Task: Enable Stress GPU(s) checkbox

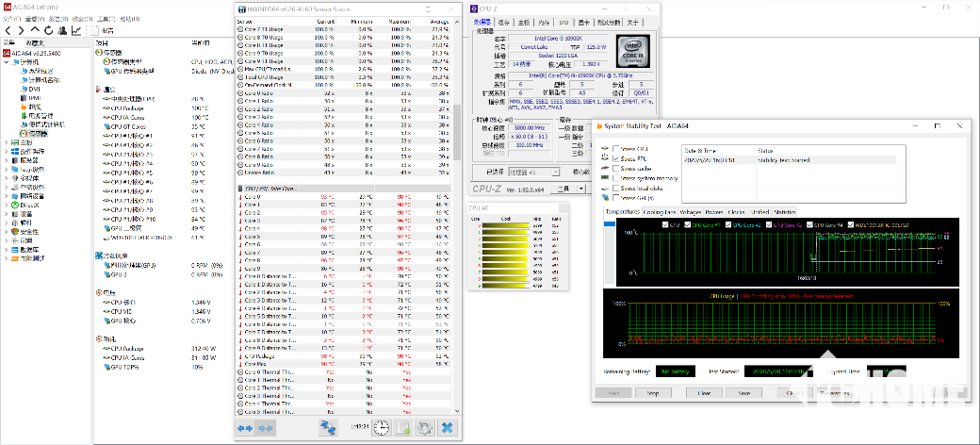Action: tap(616, 197)
